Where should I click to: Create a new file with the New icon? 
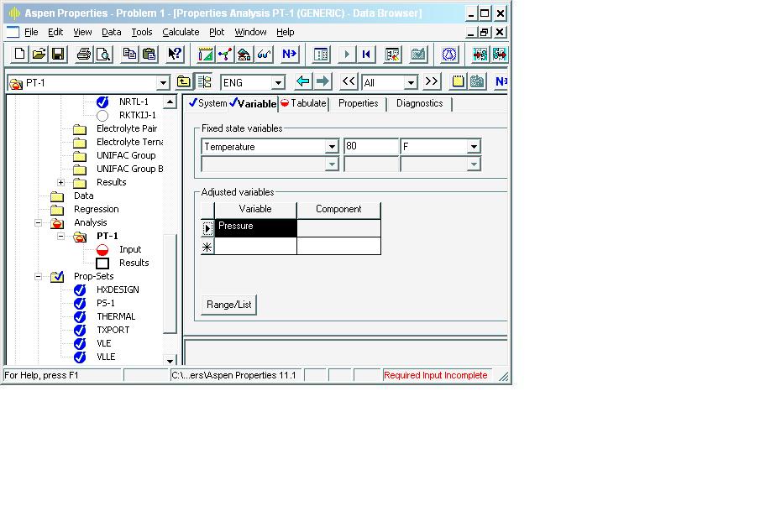(19, 54)
